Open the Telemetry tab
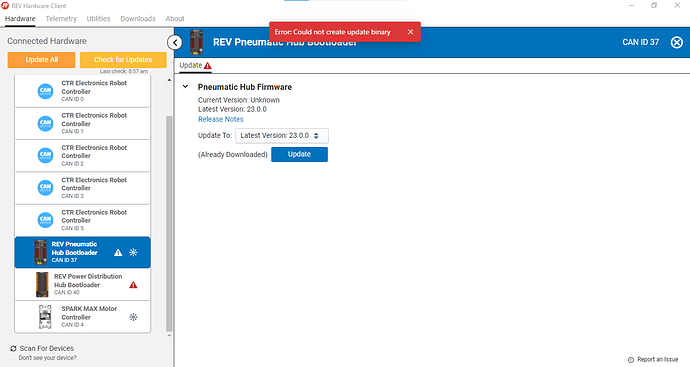Viewport: 690px width, 367px height. tap(61, 18)
